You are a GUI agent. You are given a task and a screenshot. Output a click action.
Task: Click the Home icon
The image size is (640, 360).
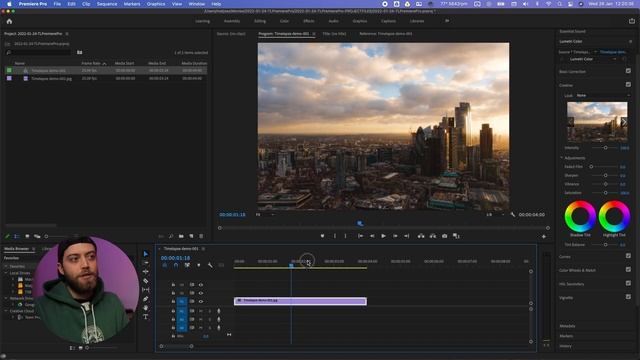tap(9, 21)
